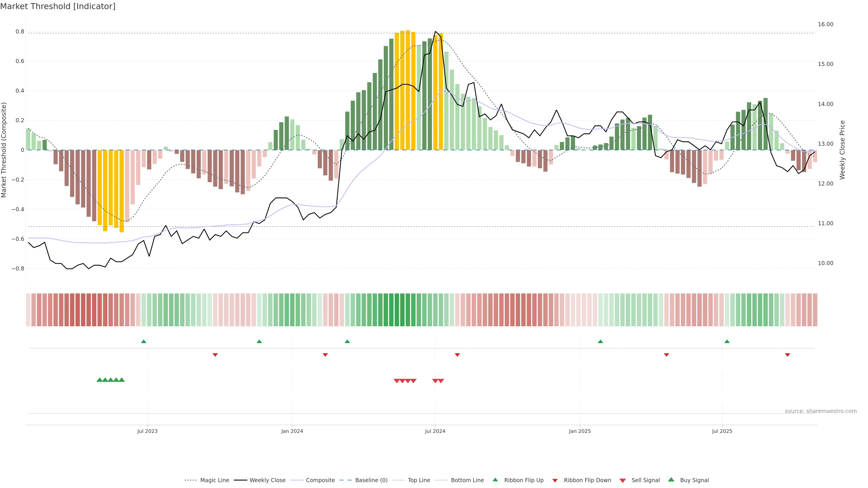Click the Jul 2024 axis label
868x488 pixels.
tap(435, 431)
